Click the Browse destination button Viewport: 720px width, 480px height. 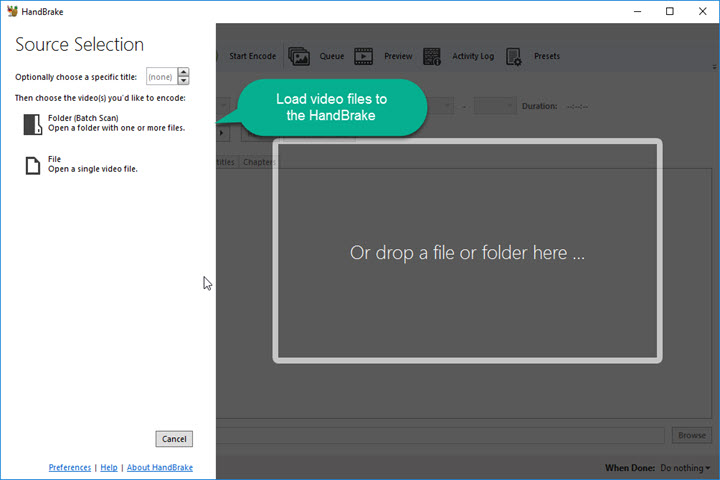tap(692, 435)
